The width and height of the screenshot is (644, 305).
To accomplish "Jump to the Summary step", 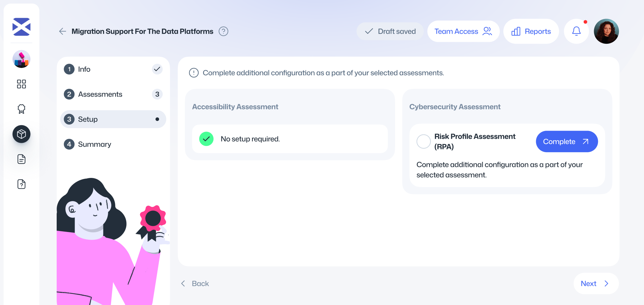I will point(95,144).
